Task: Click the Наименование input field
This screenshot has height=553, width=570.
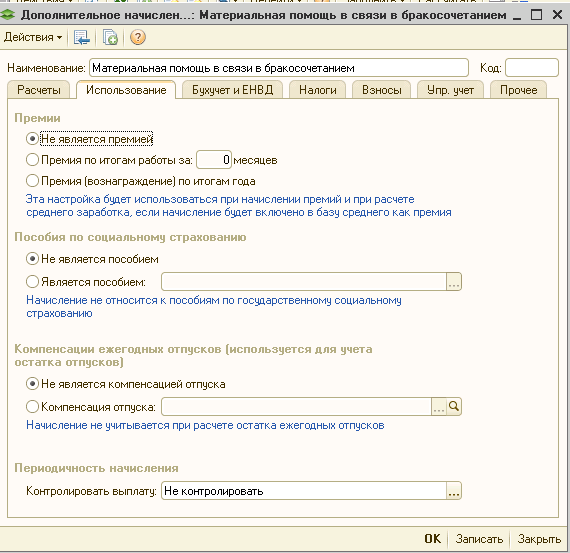Action: coord(279,68)
